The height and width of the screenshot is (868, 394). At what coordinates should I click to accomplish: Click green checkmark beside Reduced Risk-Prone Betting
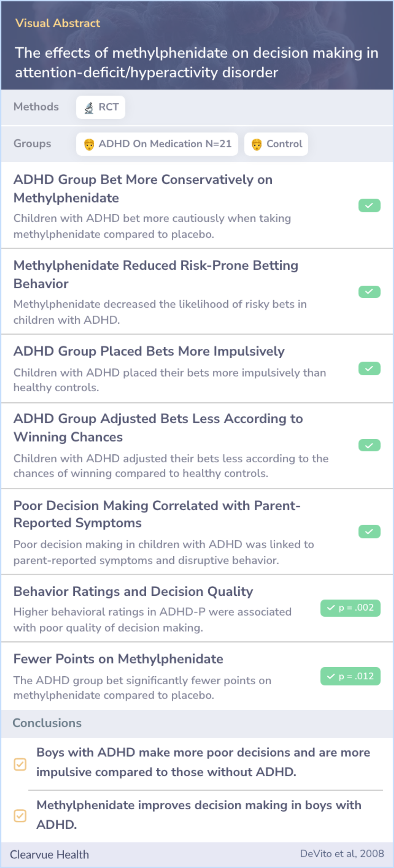(x=369, y=292)
